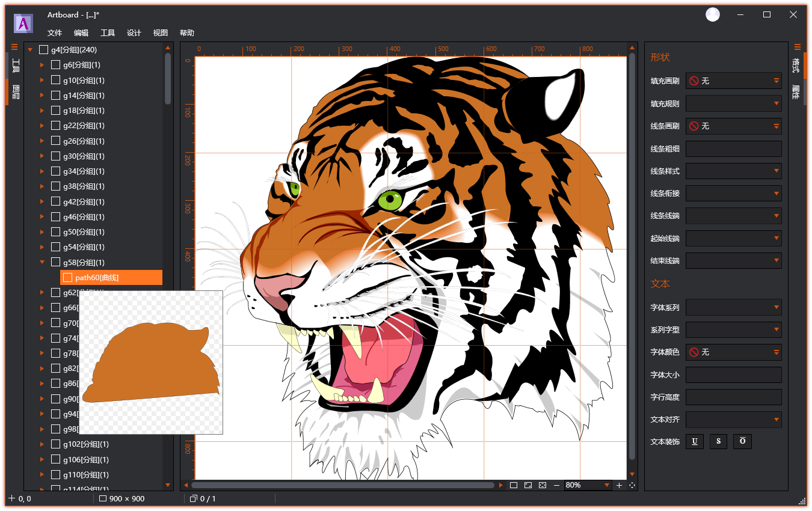Open the user account avatar
Screen dimensions: 812x511
coord(713,14)
